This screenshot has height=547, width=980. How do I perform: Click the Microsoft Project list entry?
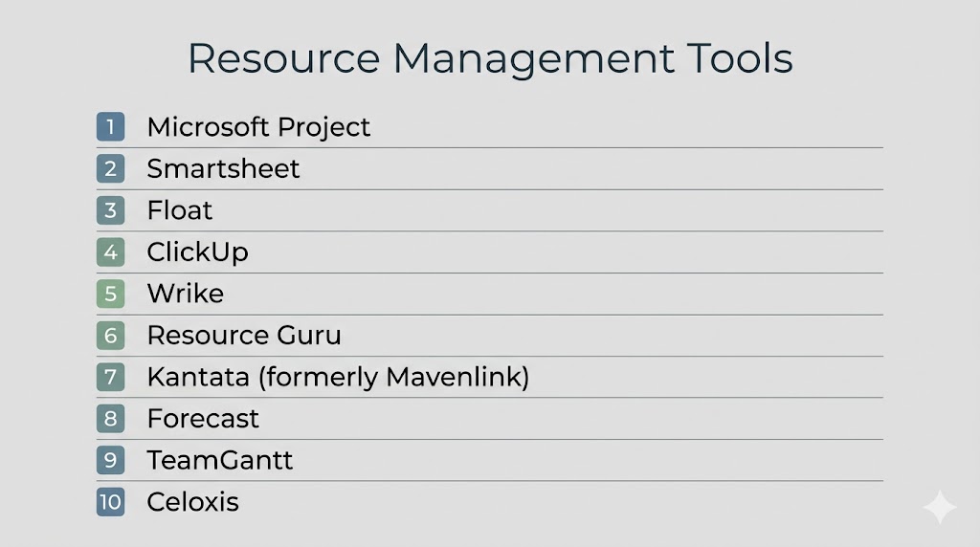(258, 127)
